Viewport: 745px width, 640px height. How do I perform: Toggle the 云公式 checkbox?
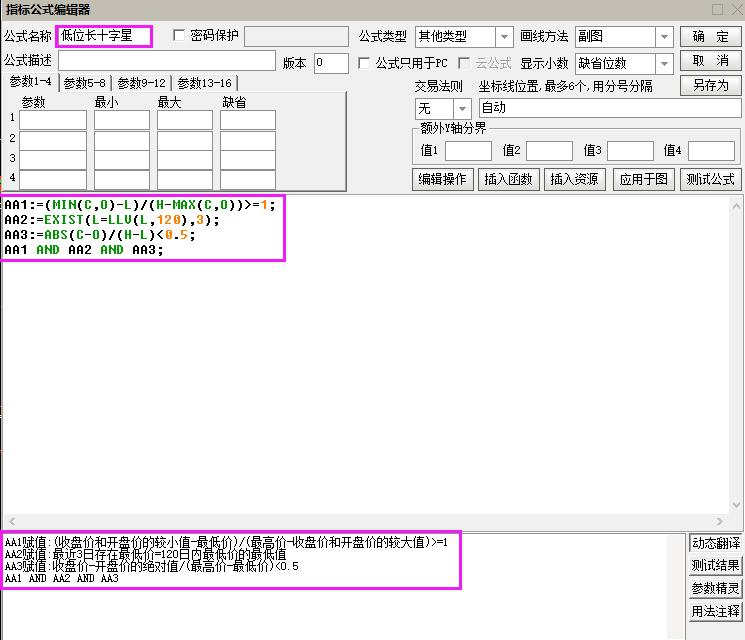464,63
